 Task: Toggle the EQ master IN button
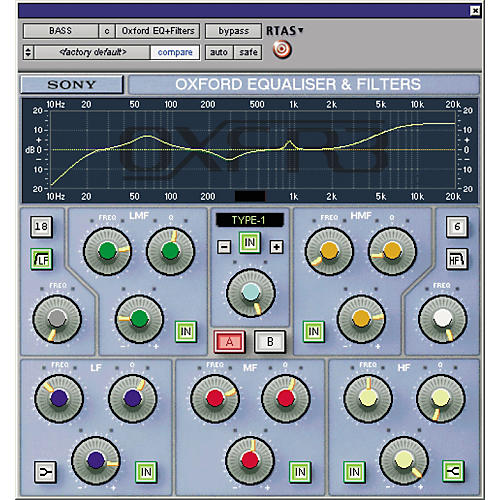(250, 243)
